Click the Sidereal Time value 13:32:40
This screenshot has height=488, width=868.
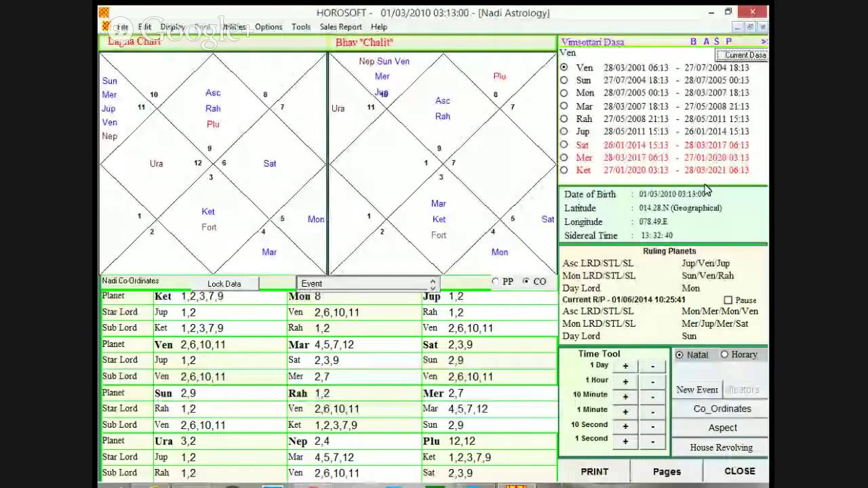[656, 235]
